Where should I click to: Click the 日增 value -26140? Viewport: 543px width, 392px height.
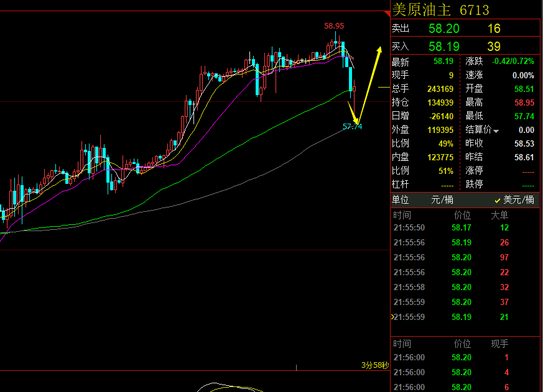tap(441, 116)
